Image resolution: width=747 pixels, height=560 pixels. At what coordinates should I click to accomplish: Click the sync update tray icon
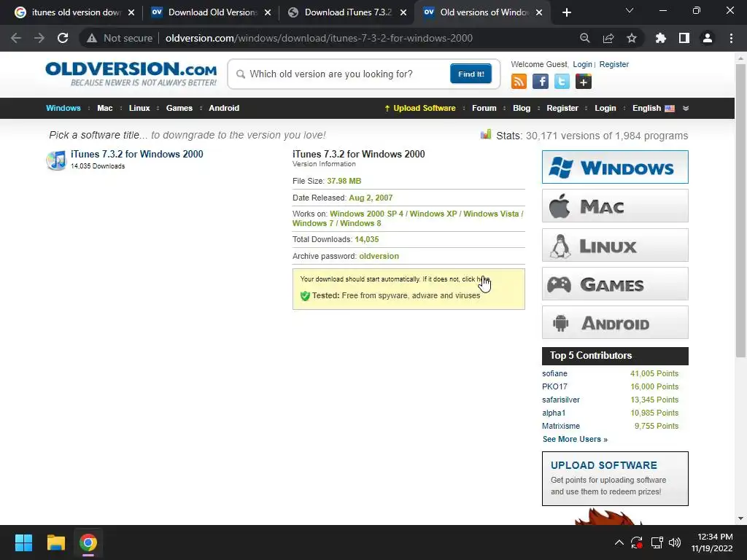click(637, 542)
